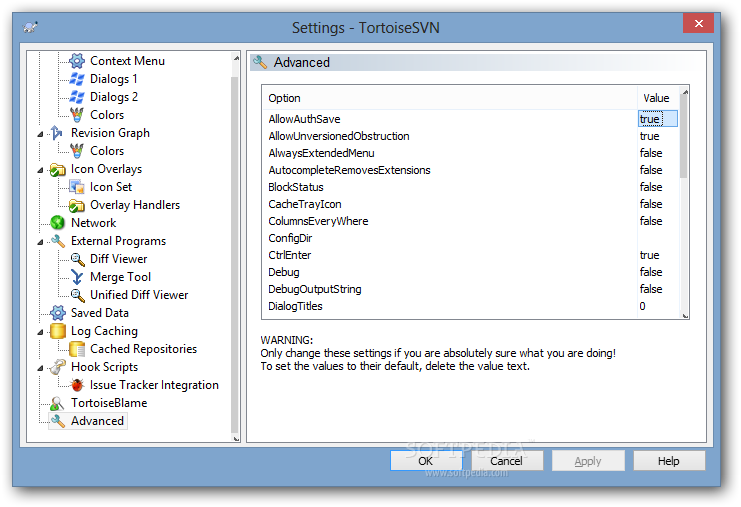
Task: Select the BlockStatus option row
Action: pyautogui.click(x=471, y=187)
